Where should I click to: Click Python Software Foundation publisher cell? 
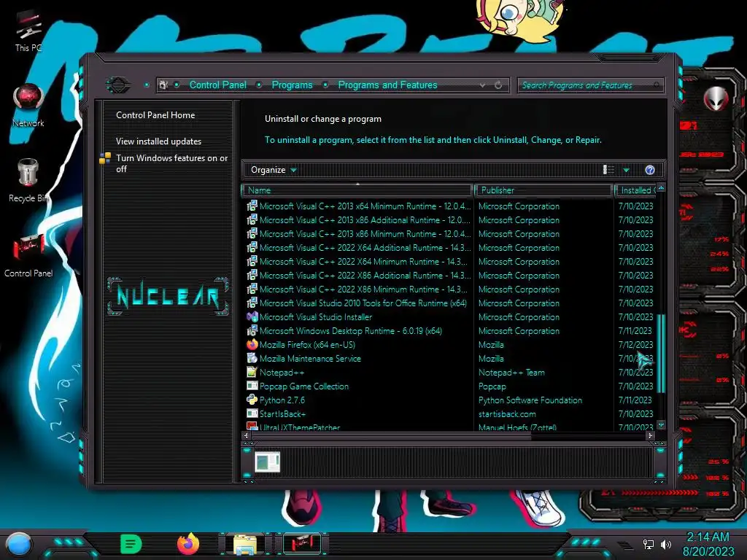click(x=530, y=400)
